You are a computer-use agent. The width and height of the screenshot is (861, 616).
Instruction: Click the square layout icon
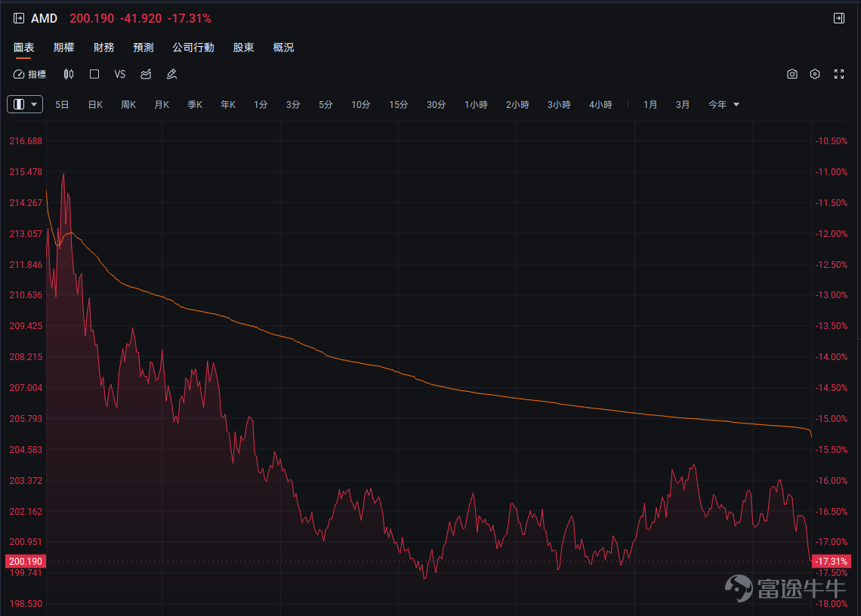94,74
